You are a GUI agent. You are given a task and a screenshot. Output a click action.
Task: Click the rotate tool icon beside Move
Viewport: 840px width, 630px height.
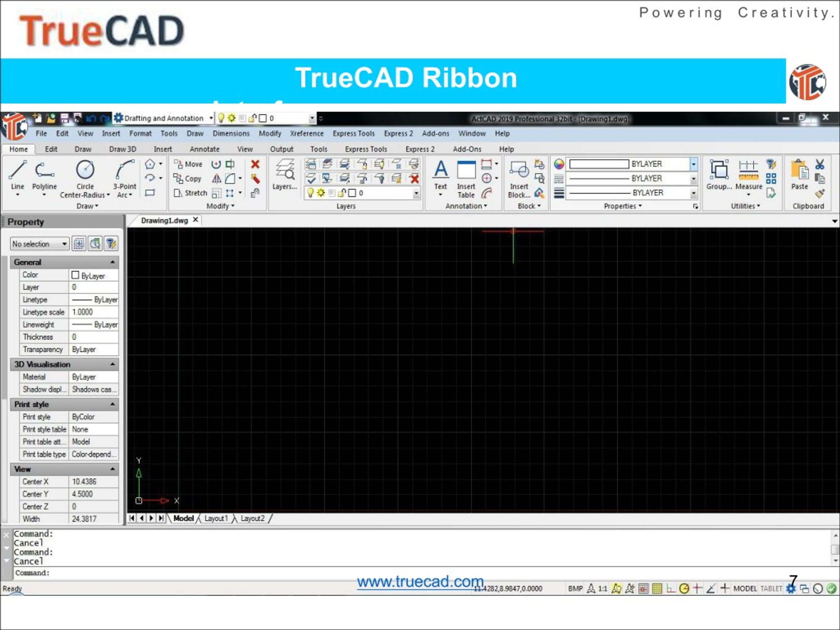pos(216,164)
